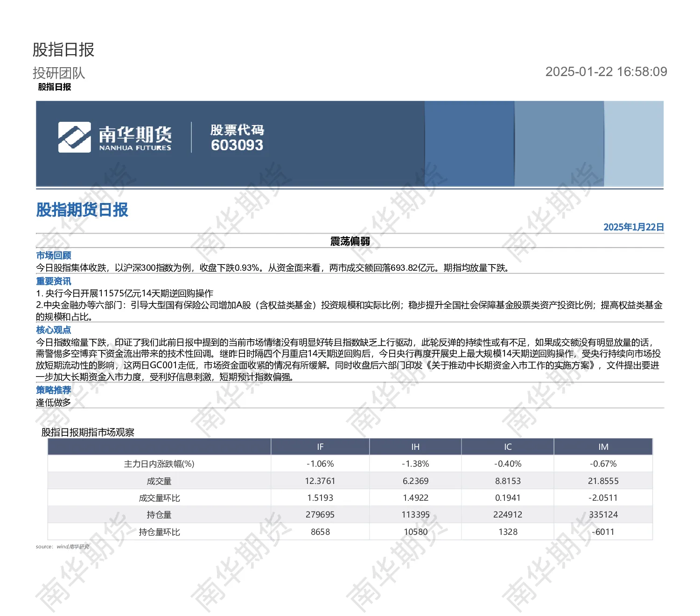Click the small bold 股指日报 label
700x616 pixels.
[x=55, y=87]
